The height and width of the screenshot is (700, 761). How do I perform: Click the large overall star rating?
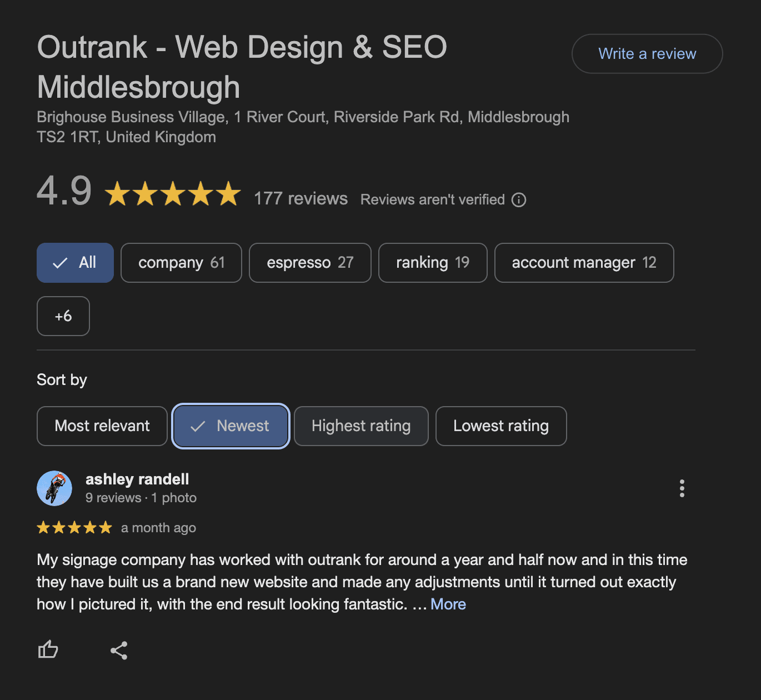pyautogui.click(x=173, y=194)
